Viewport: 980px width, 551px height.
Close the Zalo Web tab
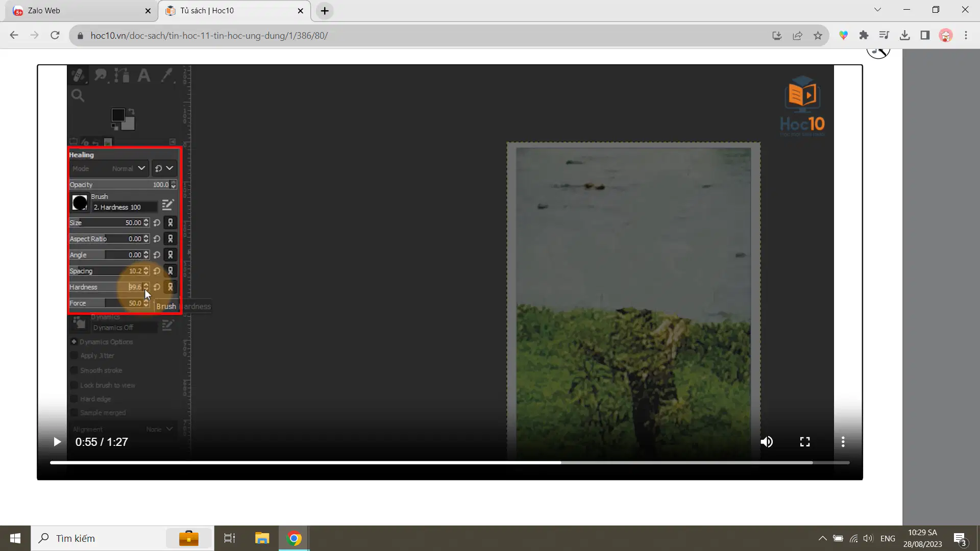tap(148, 11)
